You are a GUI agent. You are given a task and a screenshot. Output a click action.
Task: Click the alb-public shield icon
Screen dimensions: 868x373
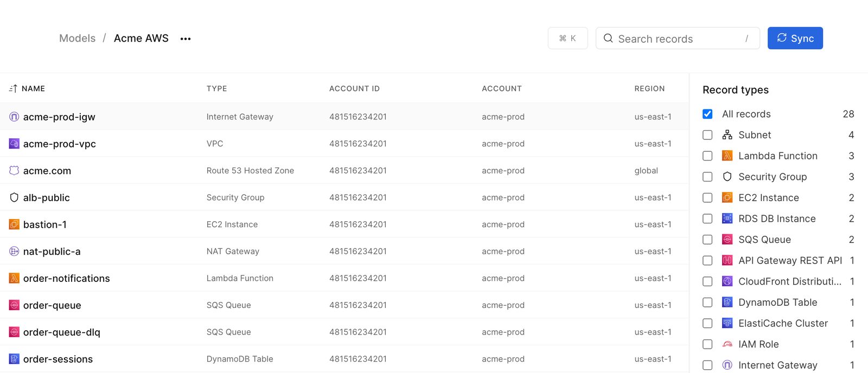[x=14, y=197]
